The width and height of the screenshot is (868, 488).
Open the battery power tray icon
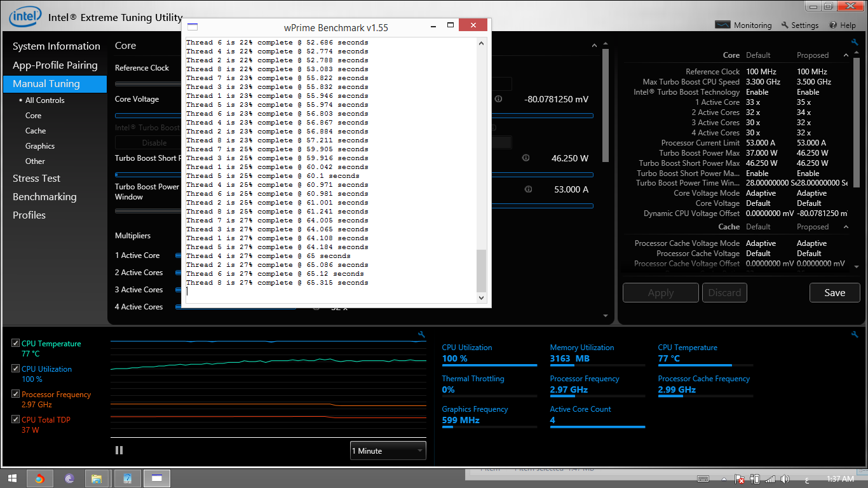[x=755, y=479]
